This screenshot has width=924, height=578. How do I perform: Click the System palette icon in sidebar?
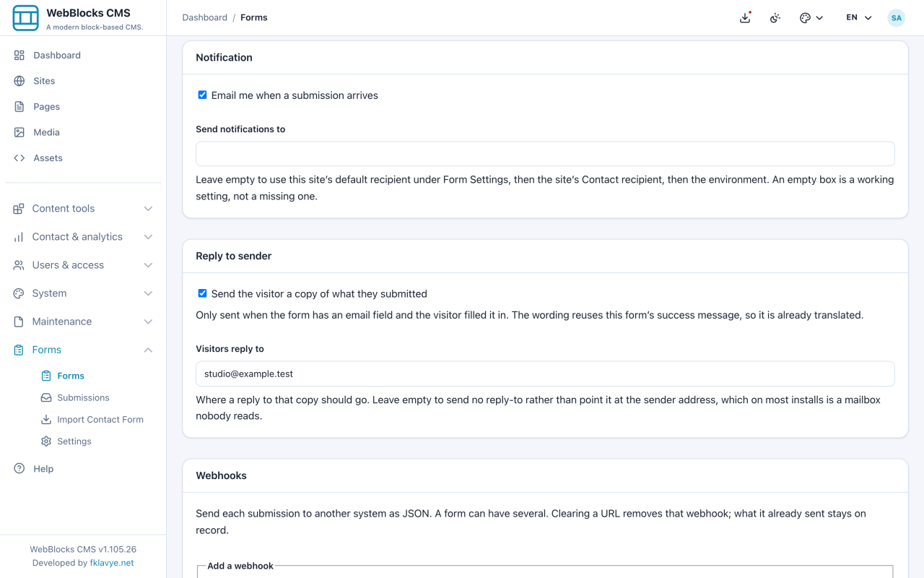coord(19,293)
